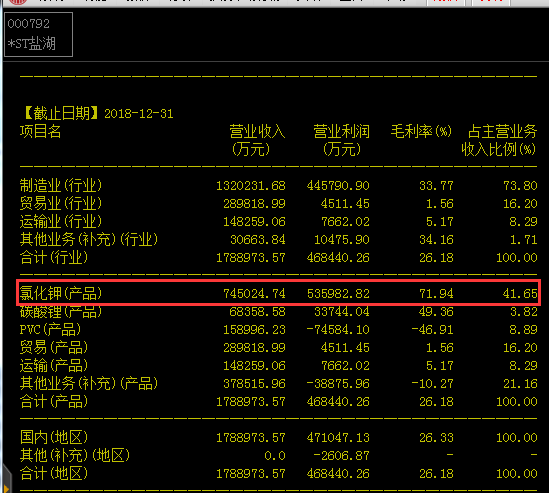Click the 截止日期 2018-12-31 date label

coord(97,113)
